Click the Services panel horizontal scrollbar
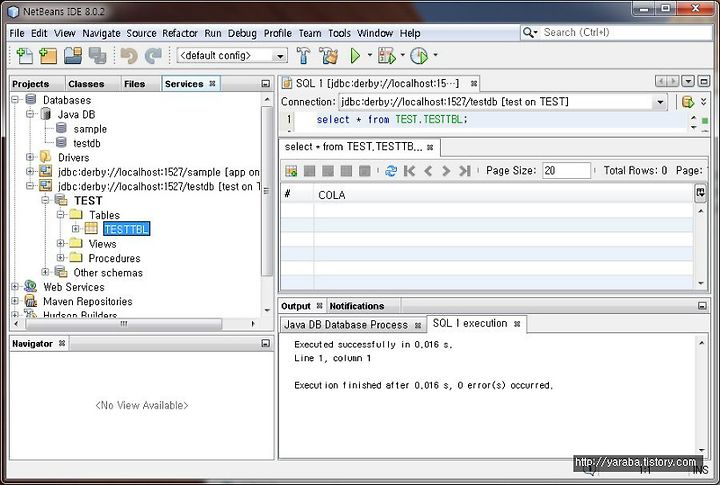 pyautogui.click(x=124, y=324)
